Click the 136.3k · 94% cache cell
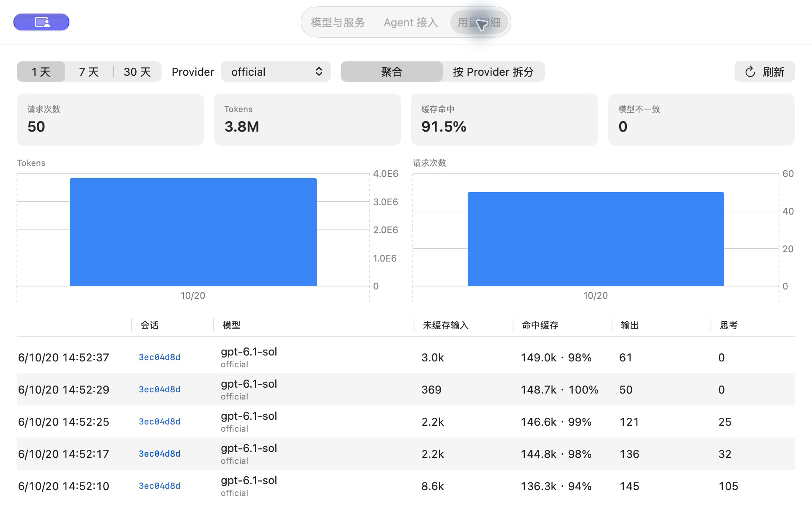 pyautogui.click(x=556, y=486)
